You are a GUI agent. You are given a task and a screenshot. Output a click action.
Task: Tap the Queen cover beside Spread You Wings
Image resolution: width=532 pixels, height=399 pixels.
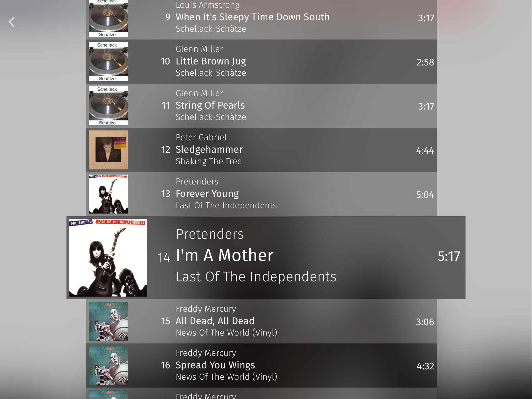(x=108, y=365)
